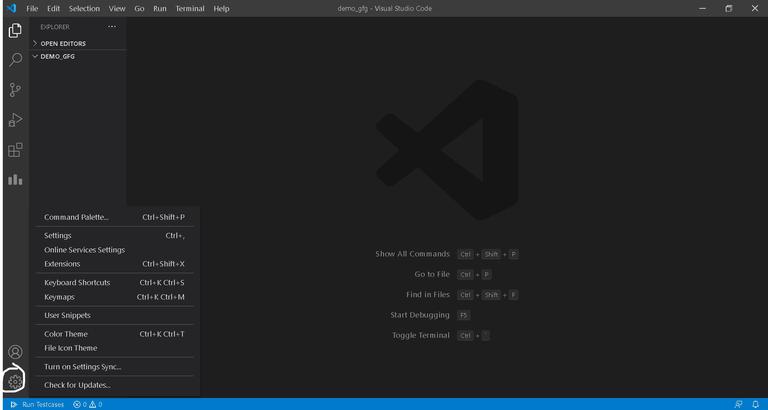Choose File Icon Theme from the menu
This screenshot has height=410, width=768.
[115, 348]
